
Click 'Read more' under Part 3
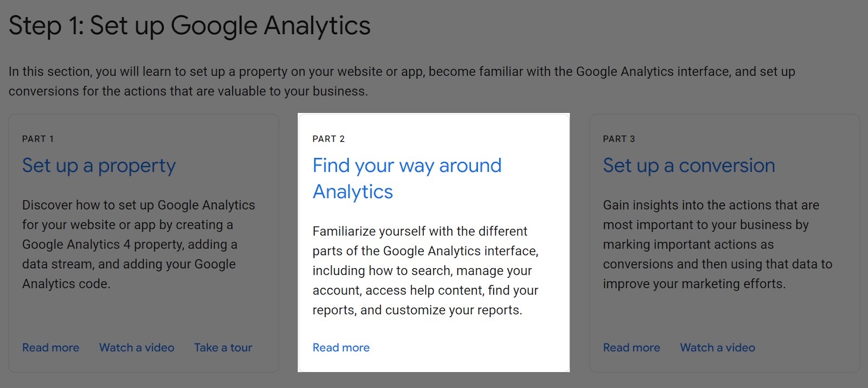pos(631,347)
